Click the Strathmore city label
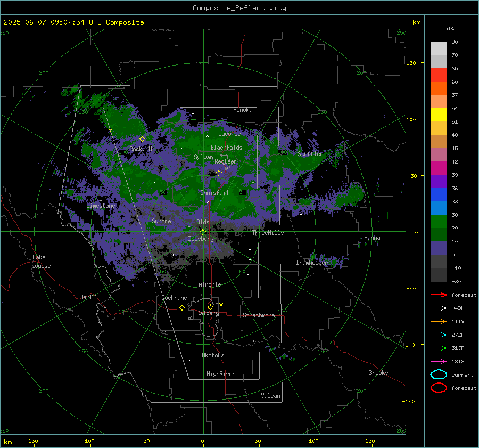Screen dimensions: 479x448 pos(259,315)
